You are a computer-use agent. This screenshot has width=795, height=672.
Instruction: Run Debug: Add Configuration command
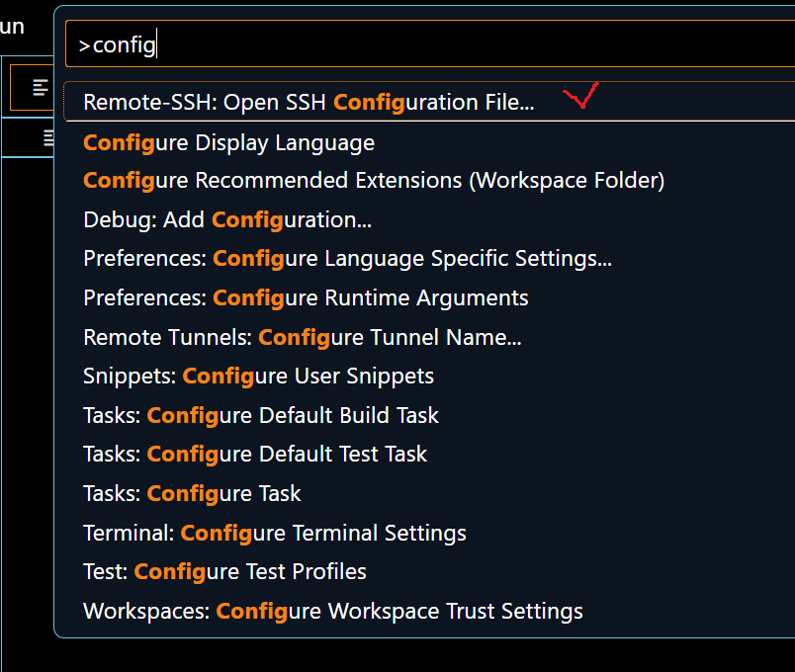click(429, 219)
